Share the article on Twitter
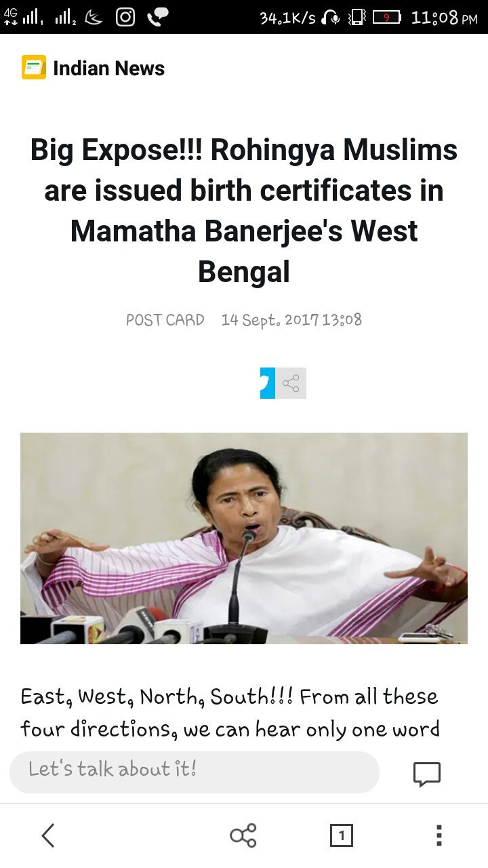Image resolution: width=488 pixels, height=868 pixels. tap(268, 383)
